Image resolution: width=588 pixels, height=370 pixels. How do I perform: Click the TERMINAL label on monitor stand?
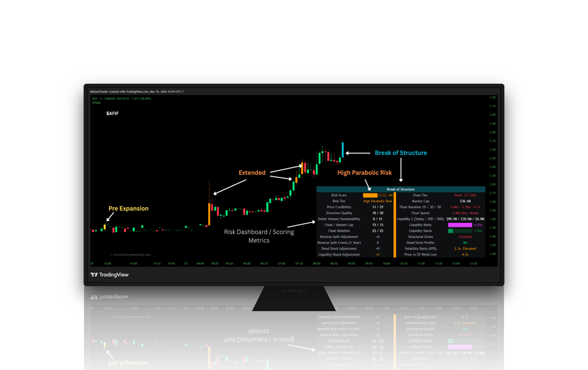294,291
